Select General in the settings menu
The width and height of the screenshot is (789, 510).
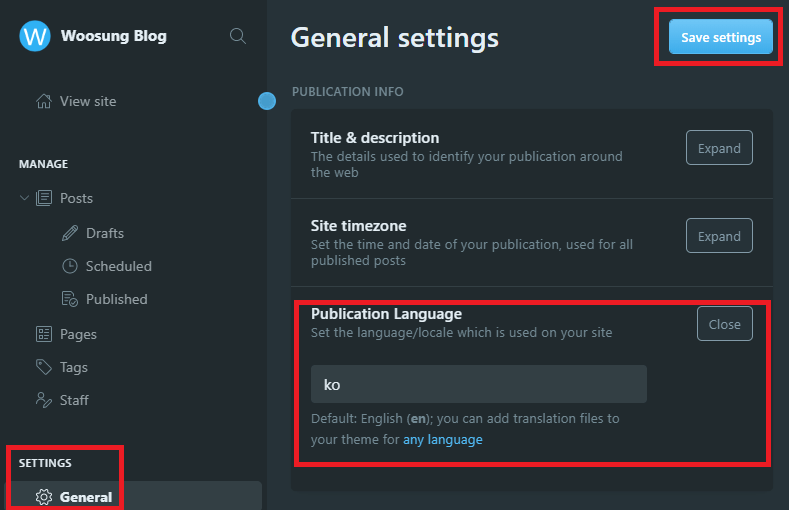[86, 497]
